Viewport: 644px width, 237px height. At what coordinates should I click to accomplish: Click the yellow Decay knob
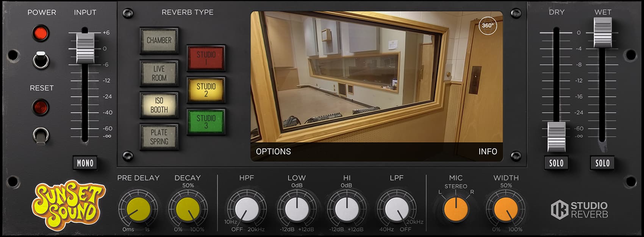click(188, 209)
